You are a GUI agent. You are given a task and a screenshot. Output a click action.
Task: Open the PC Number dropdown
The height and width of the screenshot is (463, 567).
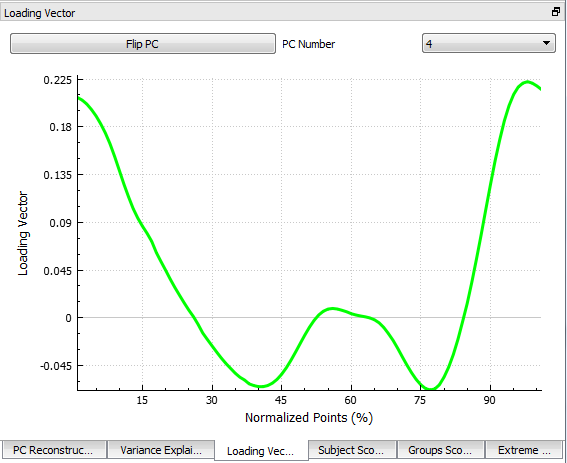489,44
